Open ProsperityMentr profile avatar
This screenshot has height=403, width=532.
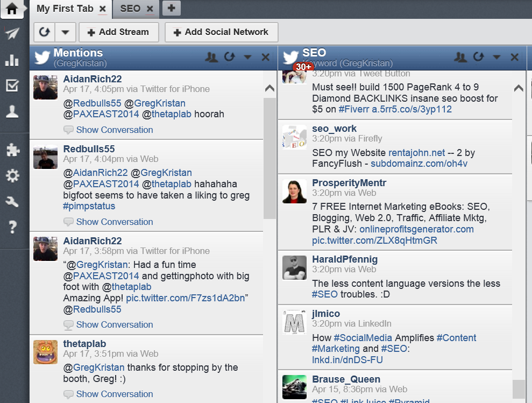pyautogui.click(x=294, y=192)
